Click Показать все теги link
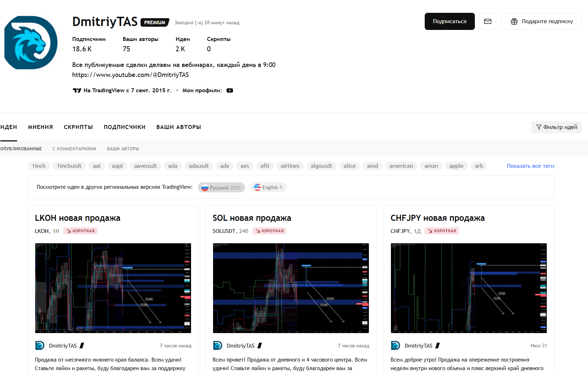 (530, 166)
